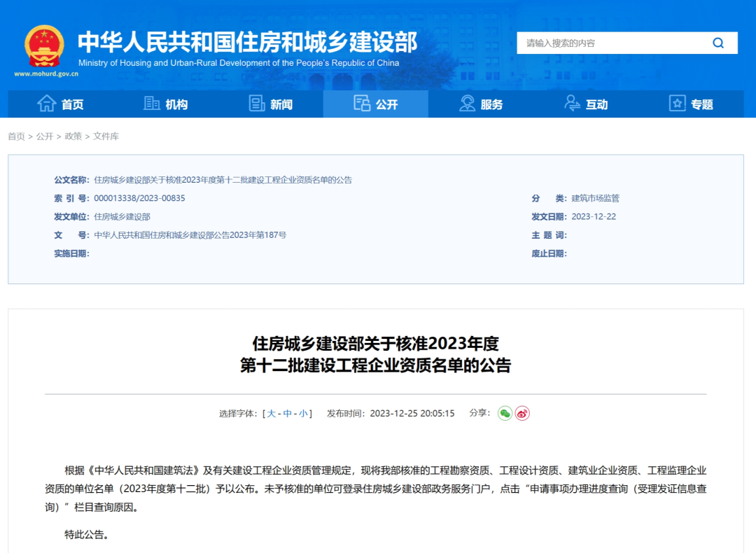Click the 服务 person icon
Image resolution: width=756 pixels, height=553 pixels.
pyautogui.click(x=467, y=103)
